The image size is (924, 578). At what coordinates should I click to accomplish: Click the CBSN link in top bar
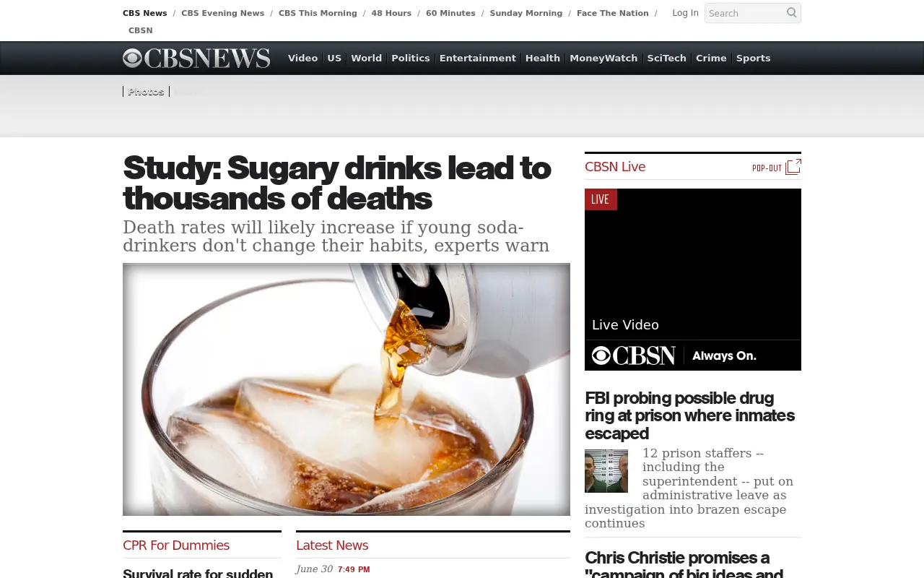(x=141, y=30)
